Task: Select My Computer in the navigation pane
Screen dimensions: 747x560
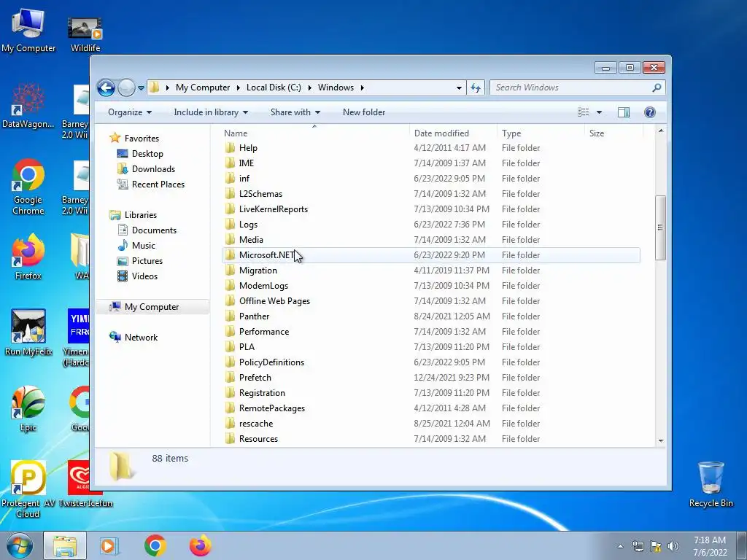Action: pos(152,307)
